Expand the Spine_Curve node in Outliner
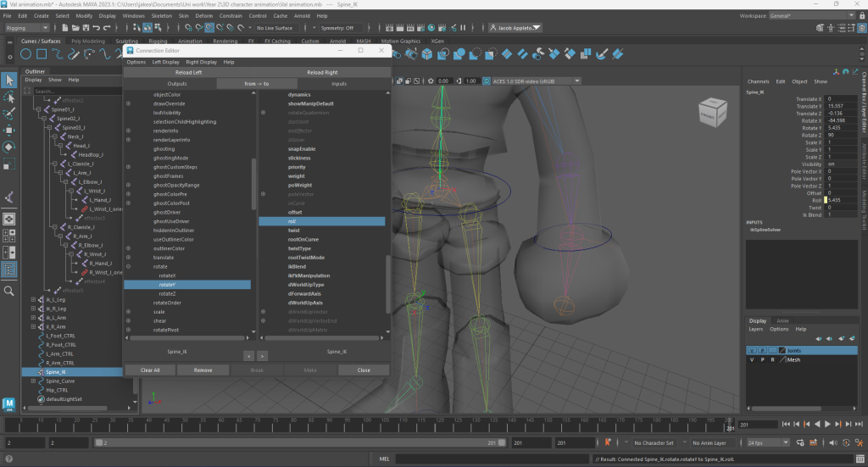Viewport: 868px width, 467px height. tap(34, 381)
